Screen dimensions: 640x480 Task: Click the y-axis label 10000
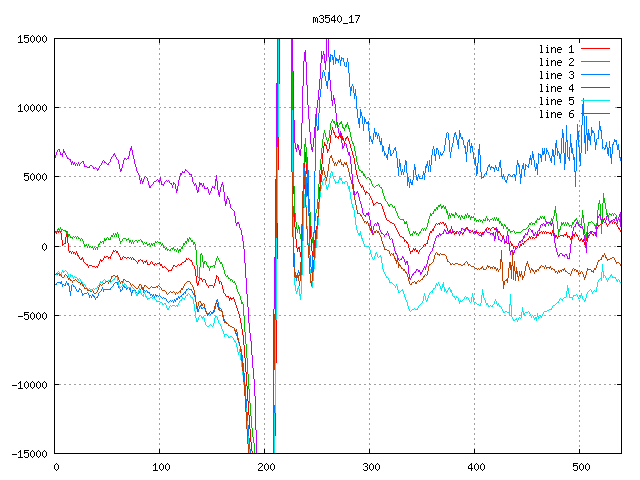[32, 108]
